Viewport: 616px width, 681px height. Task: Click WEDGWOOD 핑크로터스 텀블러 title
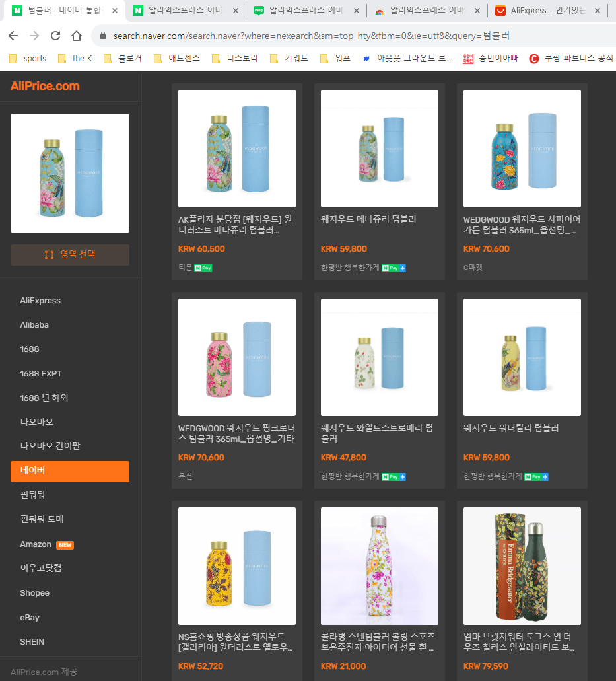[x=236, y=433]
